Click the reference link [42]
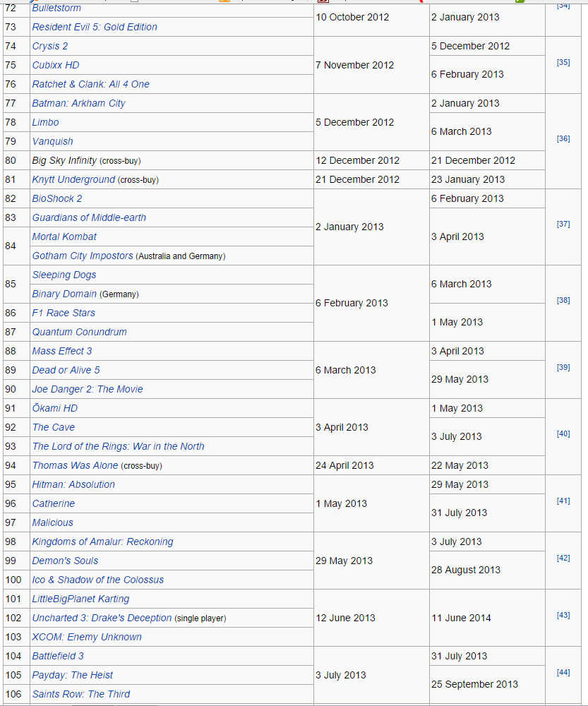The width and height of the screenshot is (588, 706). (563, 558)
